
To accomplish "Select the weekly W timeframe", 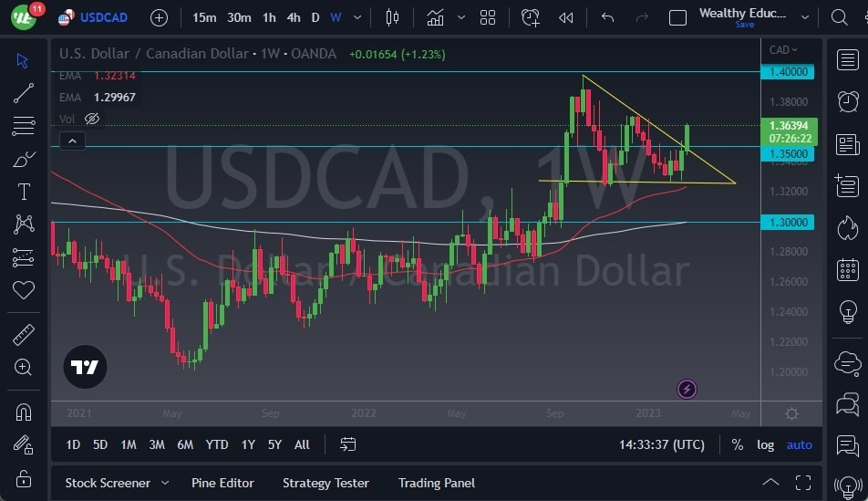I will point(336,17).
